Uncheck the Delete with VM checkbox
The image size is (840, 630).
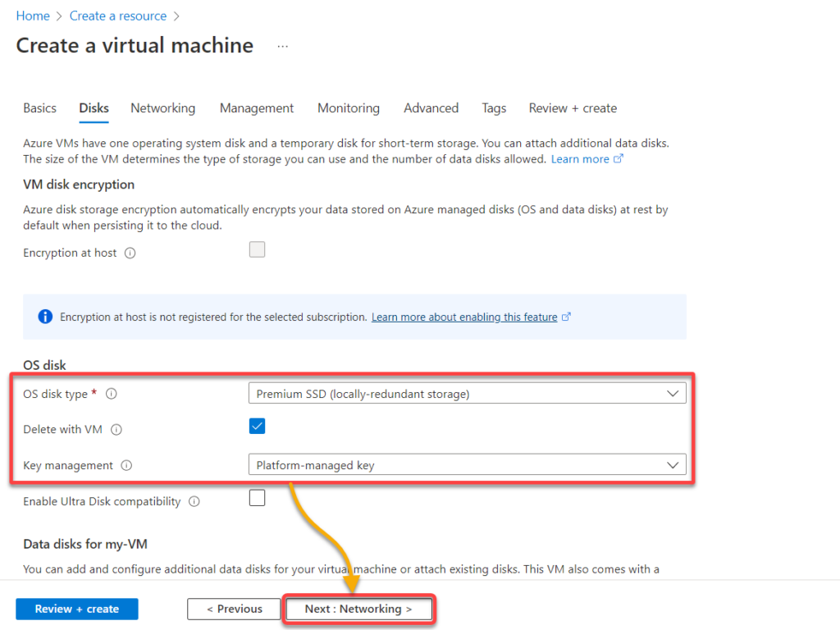pos(257,426)
